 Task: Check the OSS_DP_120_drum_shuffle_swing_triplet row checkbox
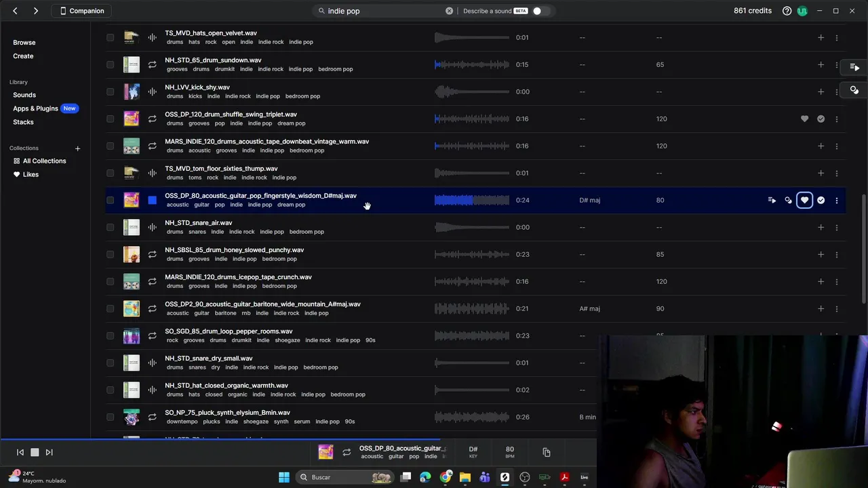click(110, 119)
